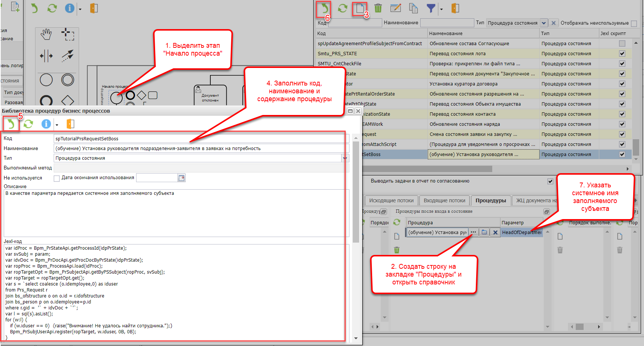Select the hand pan tool in BPMN palette
The image size is (644, 346).
46,34
